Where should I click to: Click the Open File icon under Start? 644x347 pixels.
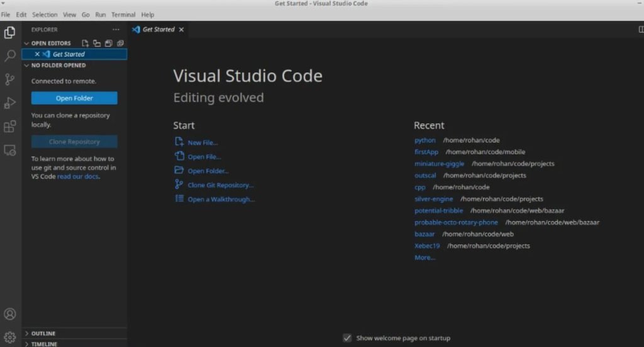tap(179, 156)
